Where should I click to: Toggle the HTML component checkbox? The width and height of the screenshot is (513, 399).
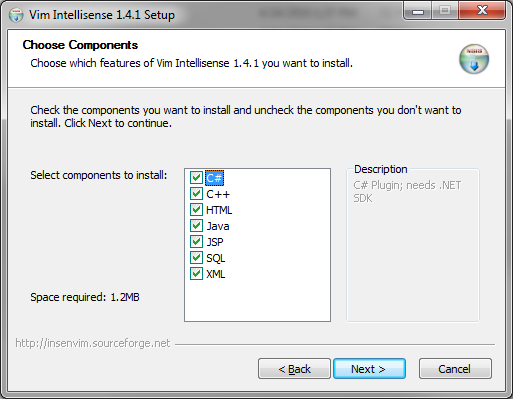pos(196,210)
